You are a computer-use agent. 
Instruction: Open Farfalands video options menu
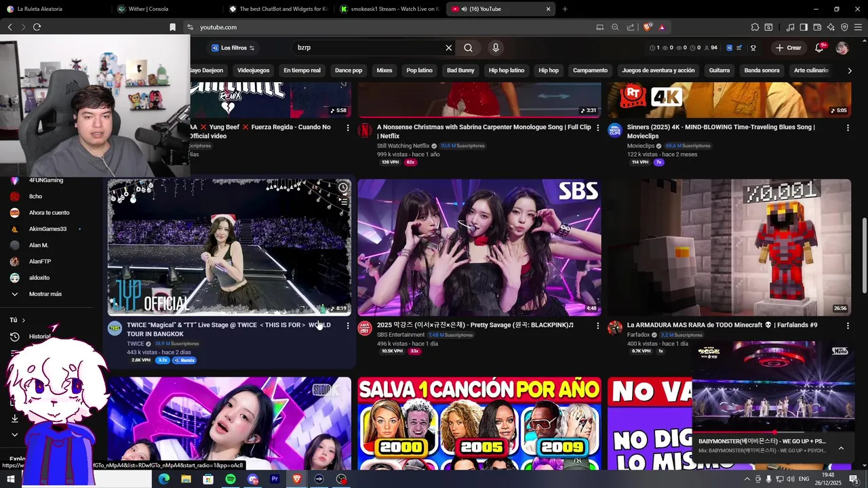tap(848, 326)
